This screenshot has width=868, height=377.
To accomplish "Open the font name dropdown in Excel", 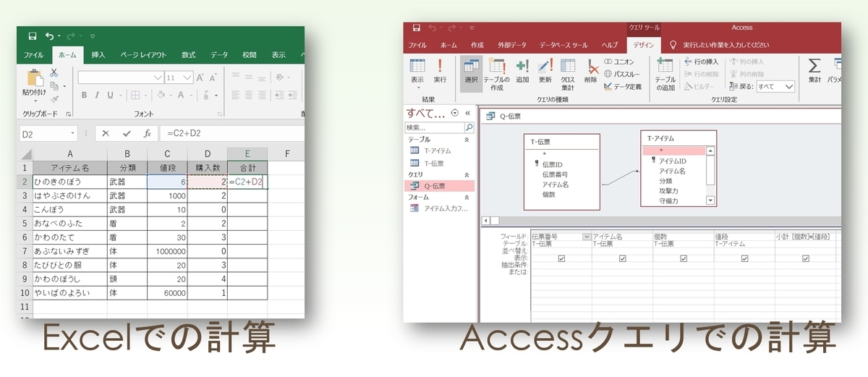I will point(158,77).
